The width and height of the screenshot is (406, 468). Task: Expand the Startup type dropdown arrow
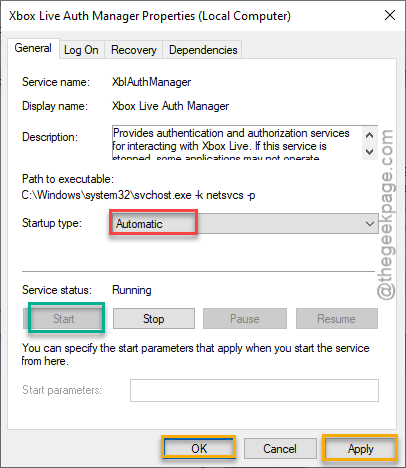[370, 224]
